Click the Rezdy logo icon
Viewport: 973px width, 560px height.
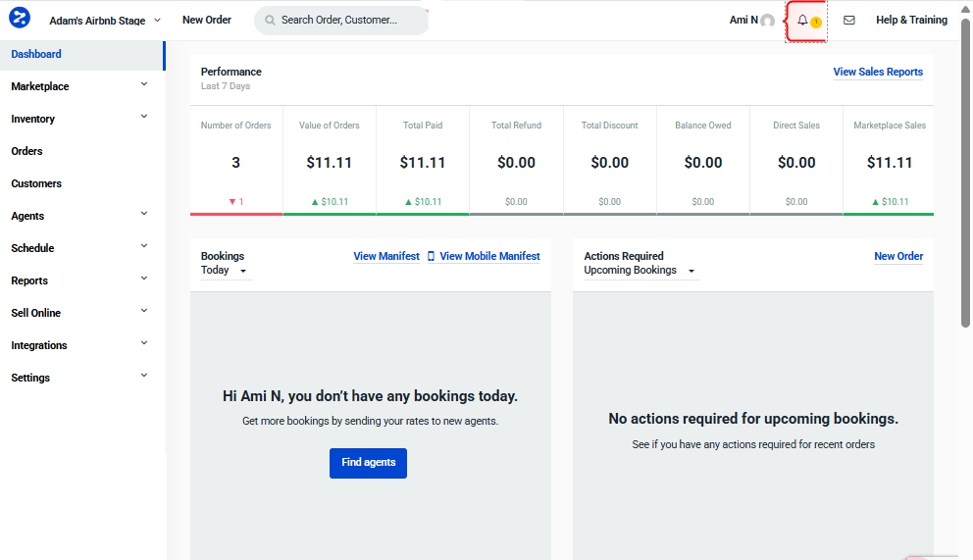20,18
